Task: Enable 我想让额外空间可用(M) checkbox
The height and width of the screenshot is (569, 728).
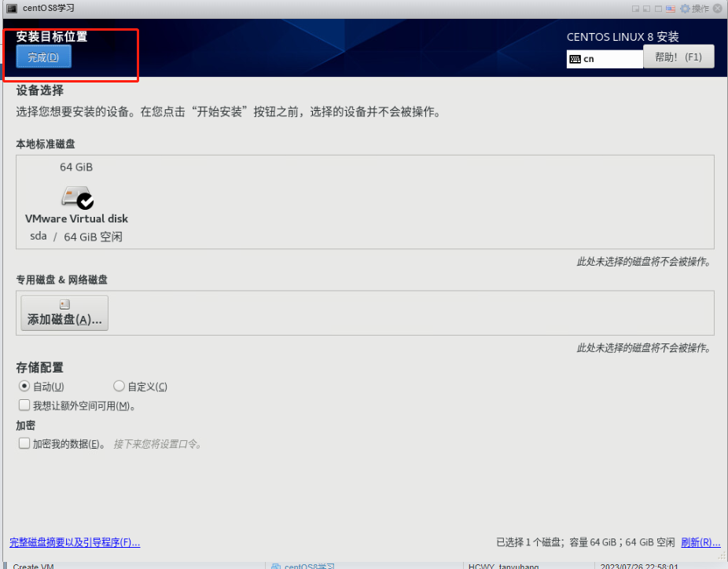Action: tap(24, 406)
